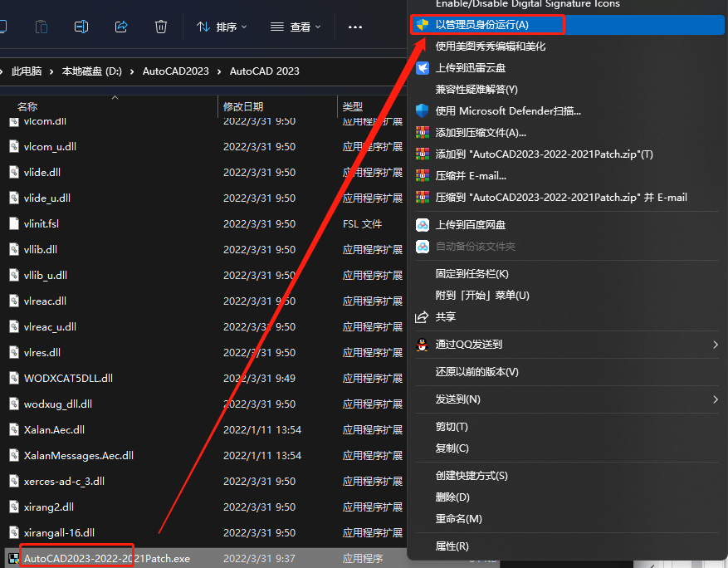Navigate to 此电脑 in the breadcrumb
The image size is (728, 568).
[x=27, y=71]
